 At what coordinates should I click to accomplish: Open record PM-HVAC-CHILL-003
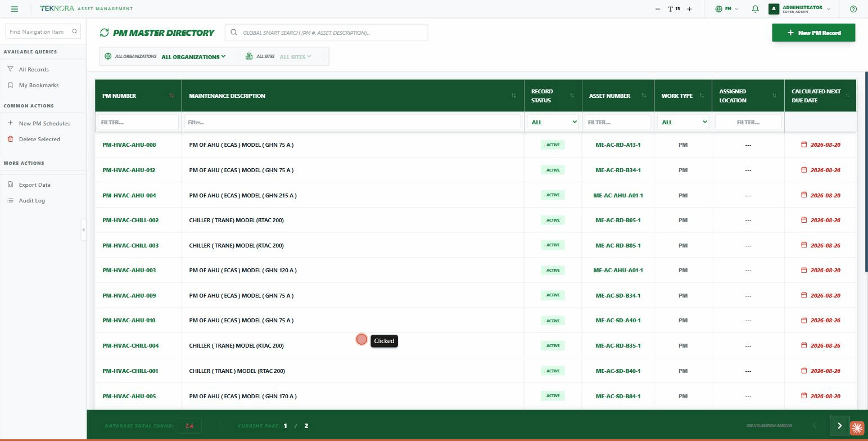point(130,245)
